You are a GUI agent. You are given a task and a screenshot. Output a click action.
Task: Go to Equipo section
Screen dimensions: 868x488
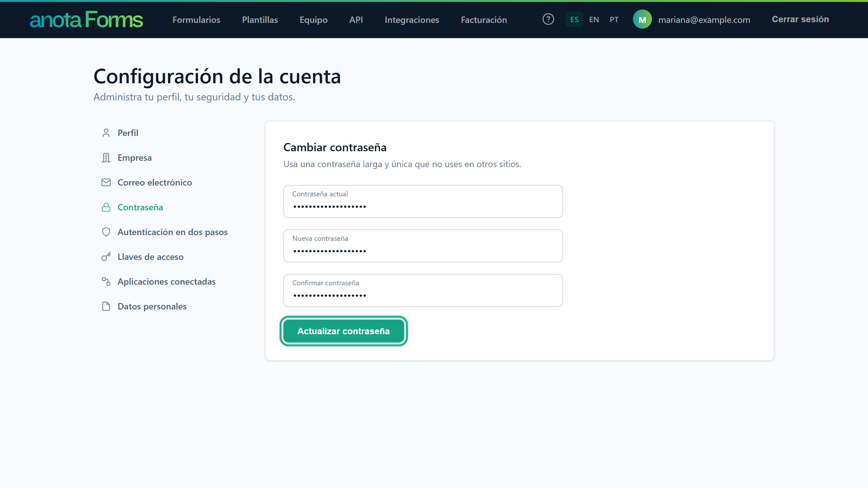[313, 20]
